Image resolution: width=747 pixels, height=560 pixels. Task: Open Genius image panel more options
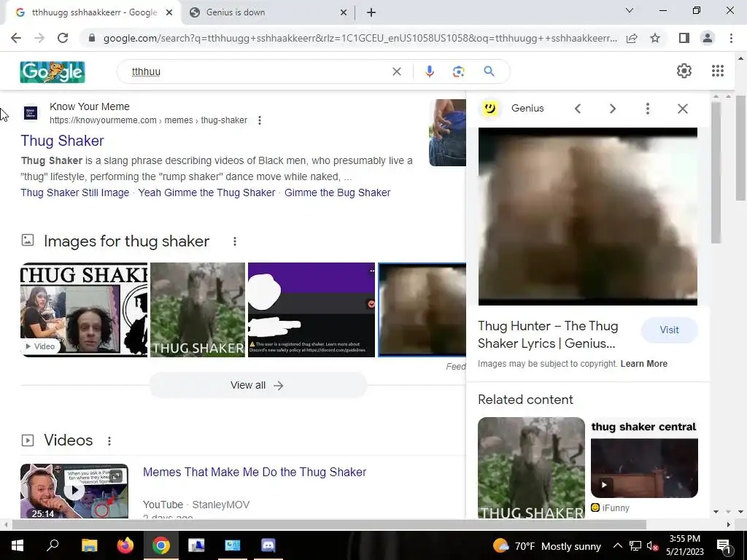click(x=648, y=109)
